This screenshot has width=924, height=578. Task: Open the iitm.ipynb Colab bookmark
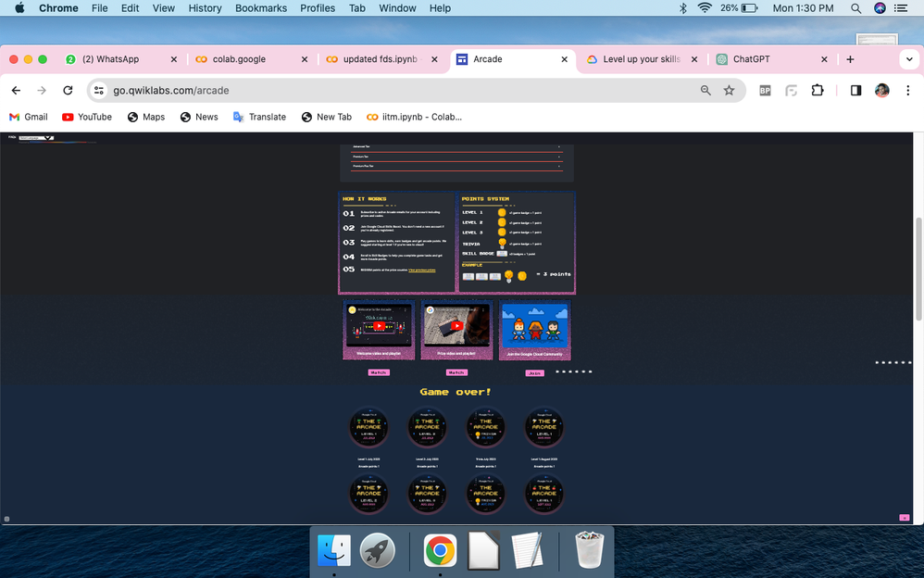coord(414,117)
